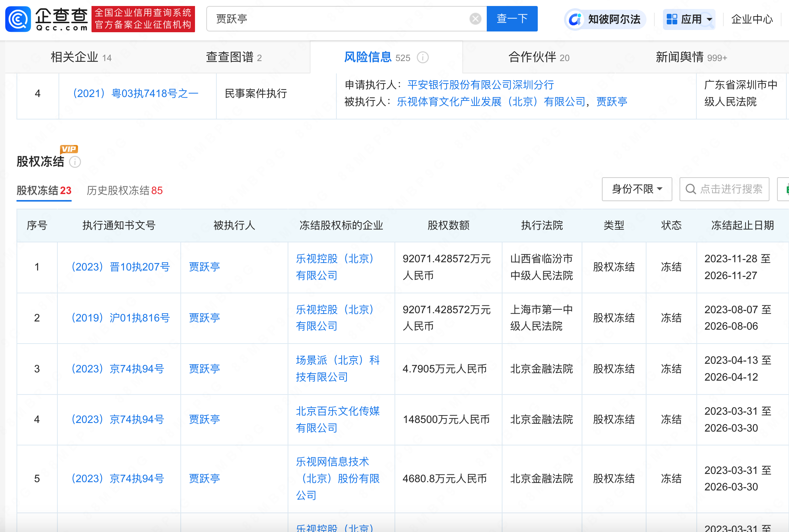
Task: Click the 股权数额 column header
Action: coord(448,225)
